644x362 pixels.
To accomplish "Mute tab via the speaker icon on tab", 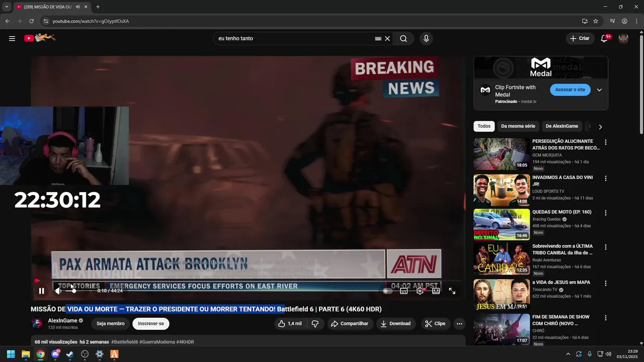I will click(x=77, y=7).
